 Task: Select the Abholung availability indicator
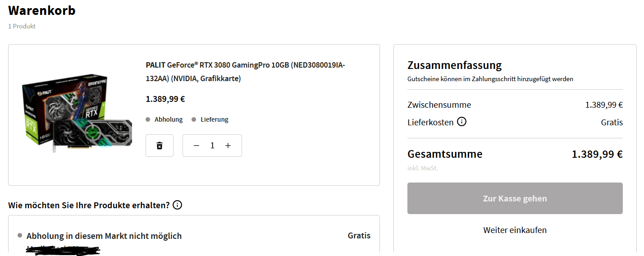tap(164, 119)
